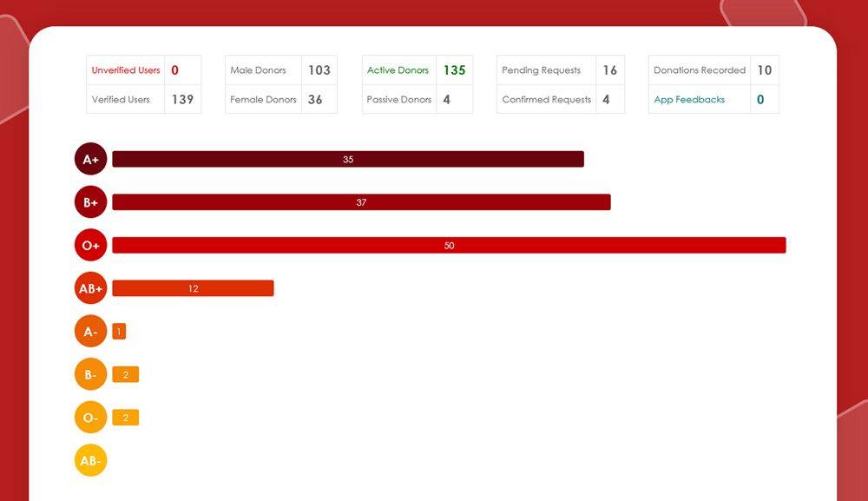The height and width of the screenshot is (501, 868).
Task: Open the AB+ blood group icon
Action: (x=90, y=288)
